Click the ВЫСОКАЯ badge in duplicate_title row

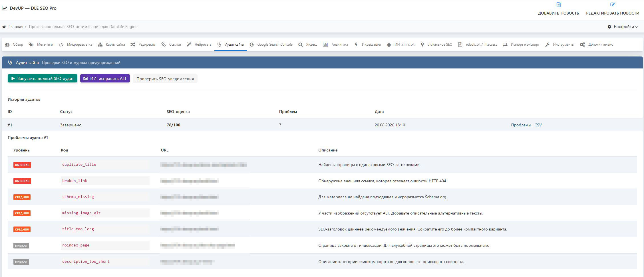[22, 165]
